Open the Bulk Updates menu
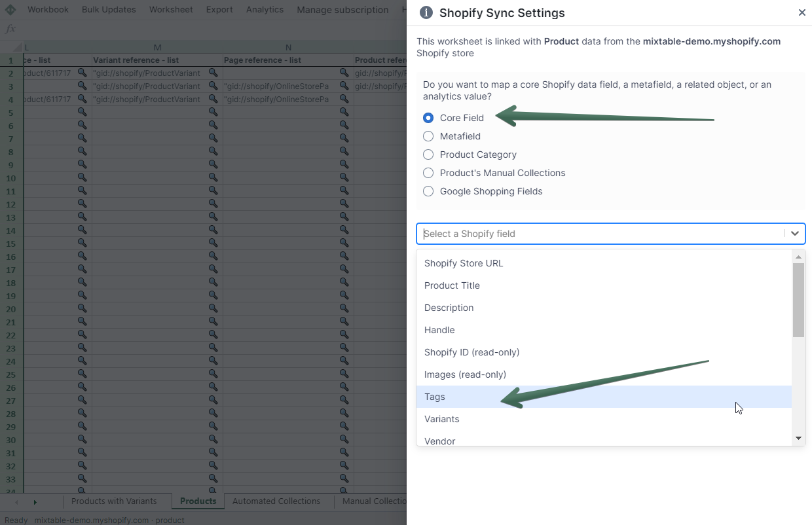This screenshot has height=525, width=812. click(x=109, y=10)
